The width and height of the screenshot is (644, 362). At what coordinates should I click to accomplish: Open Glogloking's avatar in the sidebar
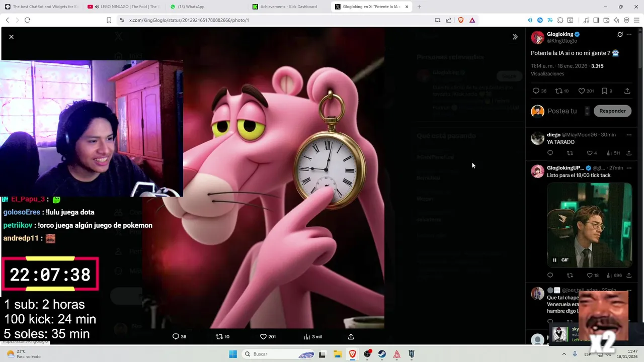click(x=538, y=37)
